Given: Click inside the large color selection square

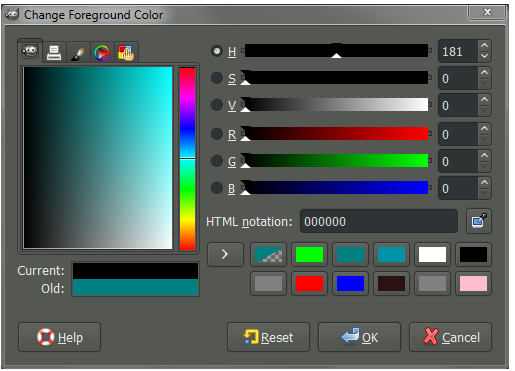Looking at the screenshot, I should coord(98,158).
